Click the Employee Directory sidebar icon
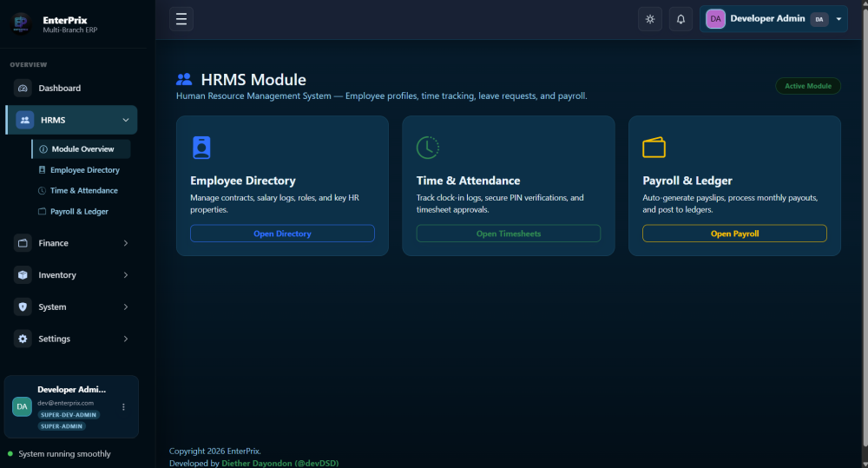The height and width of the screenshot is (468, 868). coord(42,170)
